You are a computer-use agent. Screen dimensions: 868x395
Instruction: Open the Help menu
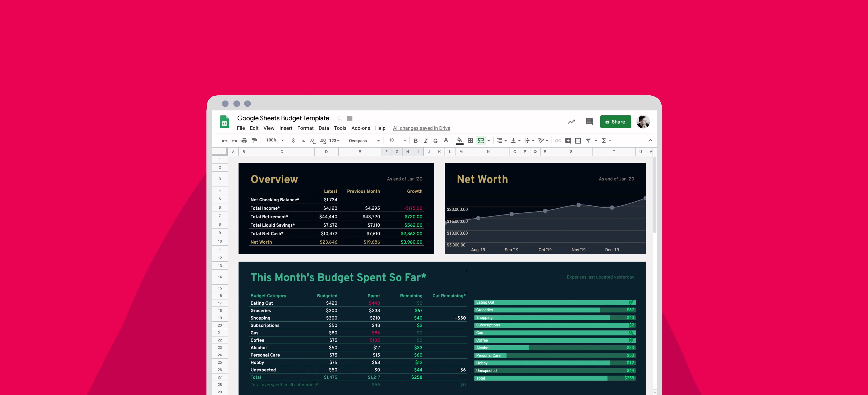click(380, 128)
